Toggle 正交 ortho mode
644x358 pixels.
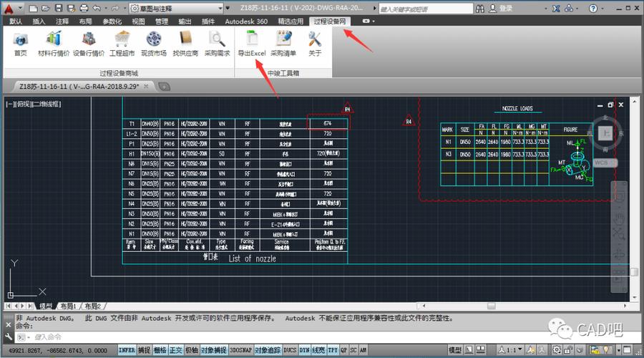coord(176,350)
